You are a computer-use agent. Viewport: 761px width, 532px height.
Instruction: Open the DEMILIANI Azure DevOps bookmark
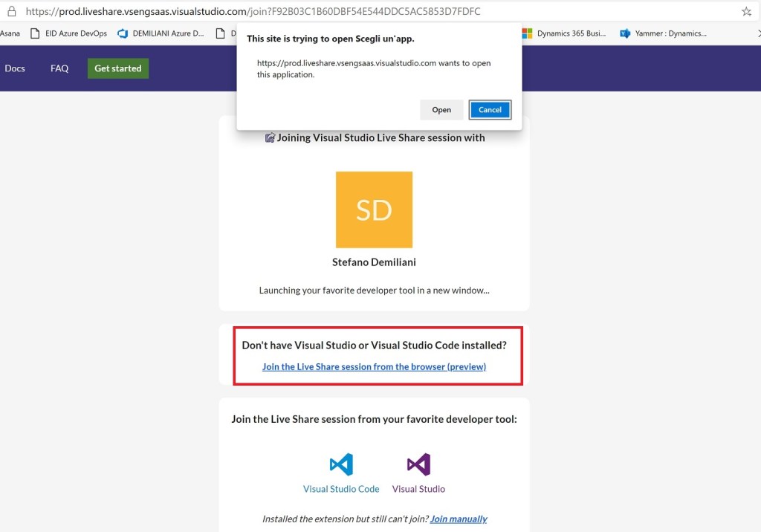[161, 33]
